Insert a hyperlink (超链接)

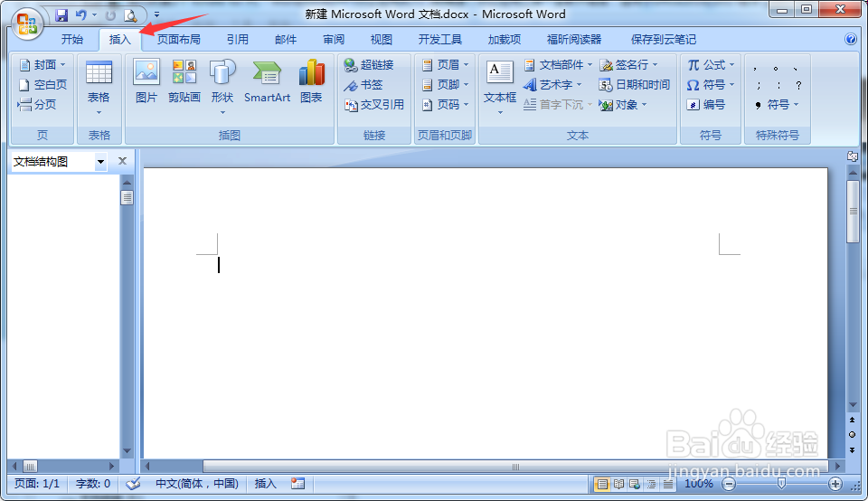tap(368, 65)
